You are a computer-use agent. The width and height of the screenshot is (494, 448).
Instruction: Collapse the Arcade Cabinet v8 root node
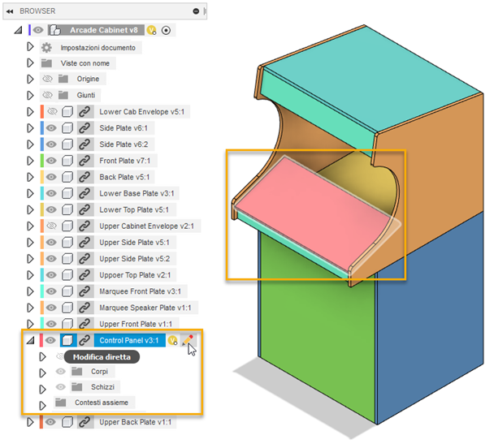[x=19, y=31]
